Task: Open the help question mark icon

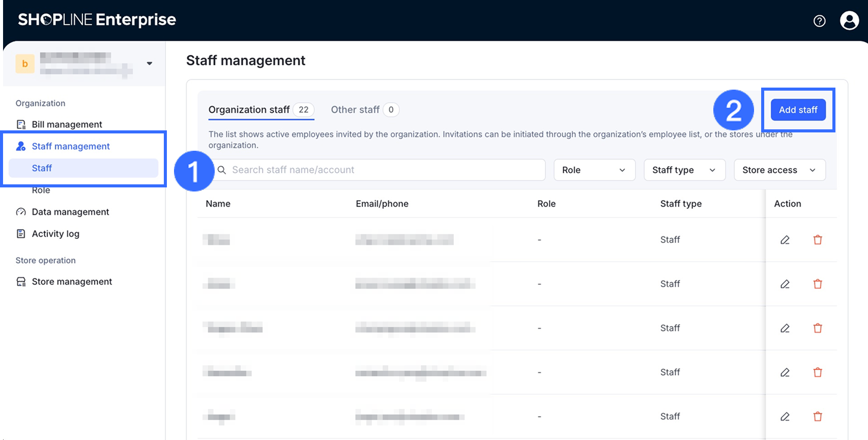Action: pos(819,21)
